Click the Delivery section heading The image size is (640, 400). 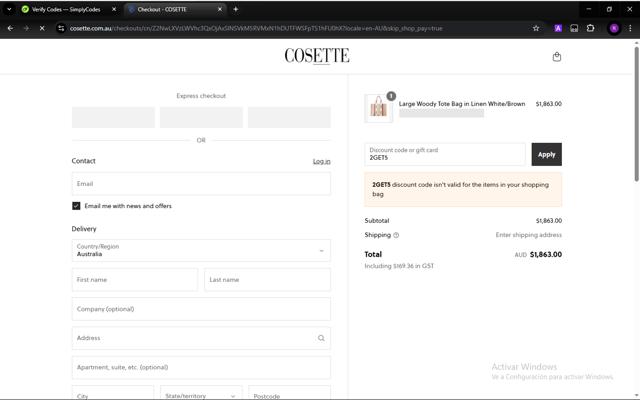tap(84, 229)
